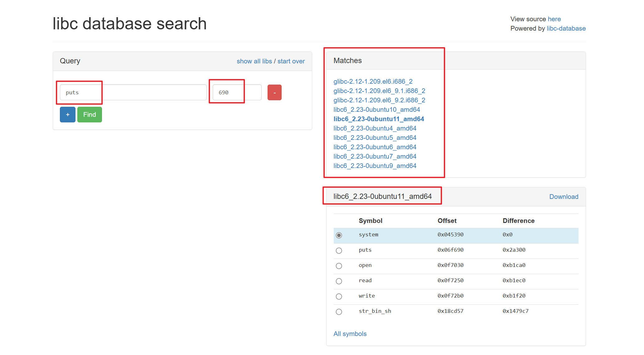Open the libc-database project link
This screenshot has height=355, width=644.
566,28
